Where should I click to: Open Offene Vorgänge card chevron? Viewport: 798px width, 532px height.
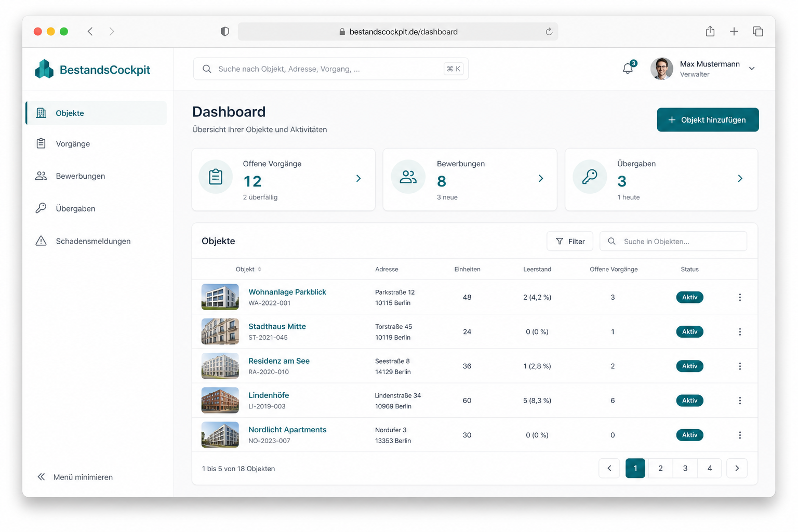358,178
